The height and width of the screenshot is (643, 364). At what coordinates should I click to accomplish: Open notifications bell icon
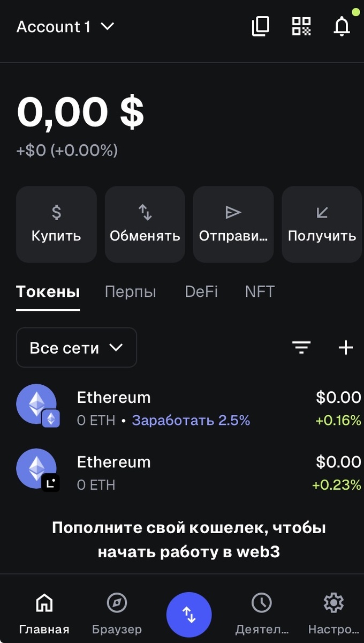pyautogui.click(x=342, y=26)
